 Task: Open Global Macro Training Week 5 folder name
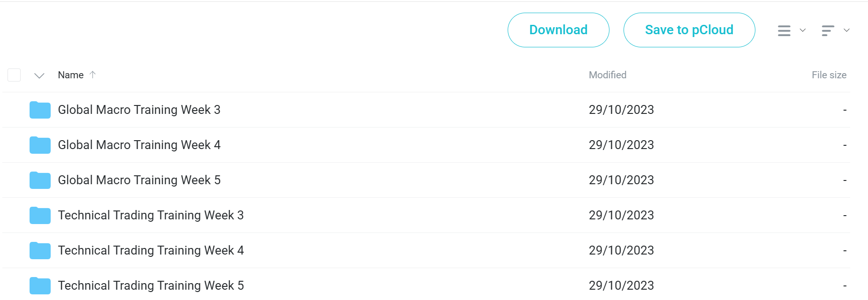[x=139, y=180]
